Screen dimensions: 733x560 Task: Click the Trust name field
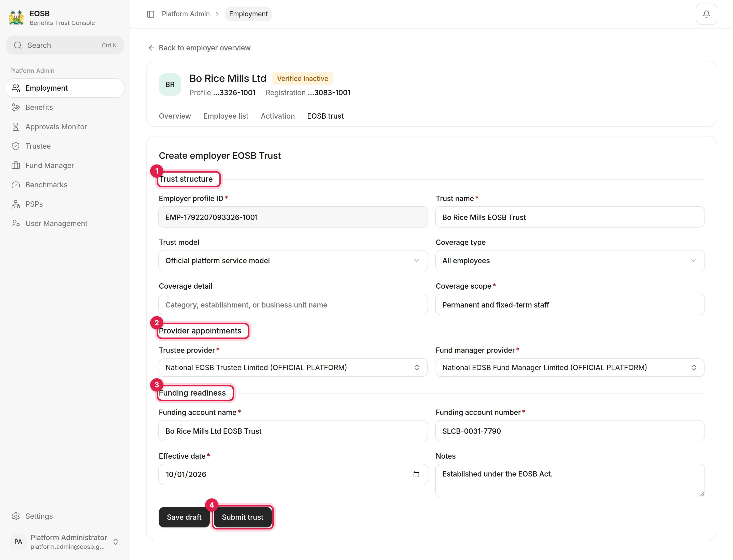coord(570,217)
